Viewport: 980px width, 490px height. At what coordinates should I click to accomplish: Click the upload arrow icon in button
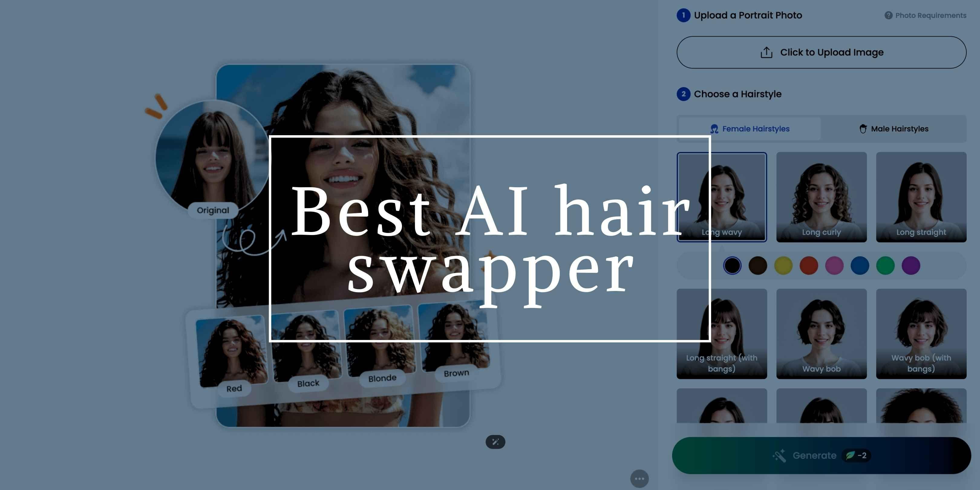click(766, 52)
